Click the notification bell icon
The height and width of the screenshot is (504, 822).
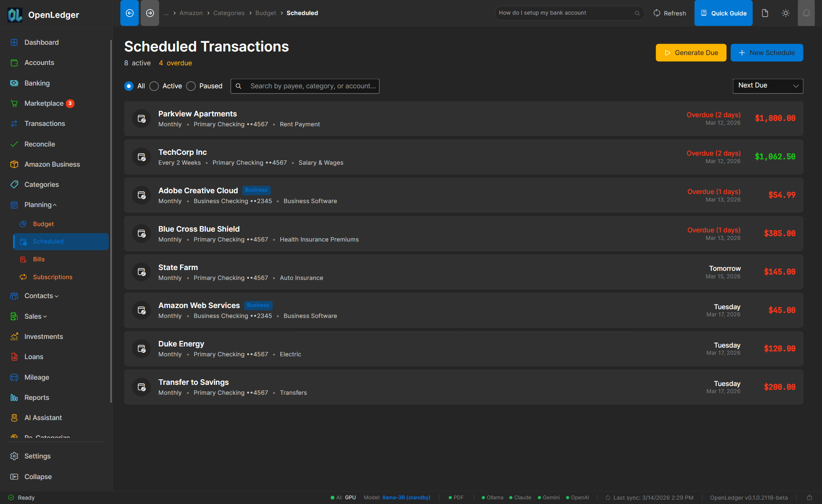(806, 13)
